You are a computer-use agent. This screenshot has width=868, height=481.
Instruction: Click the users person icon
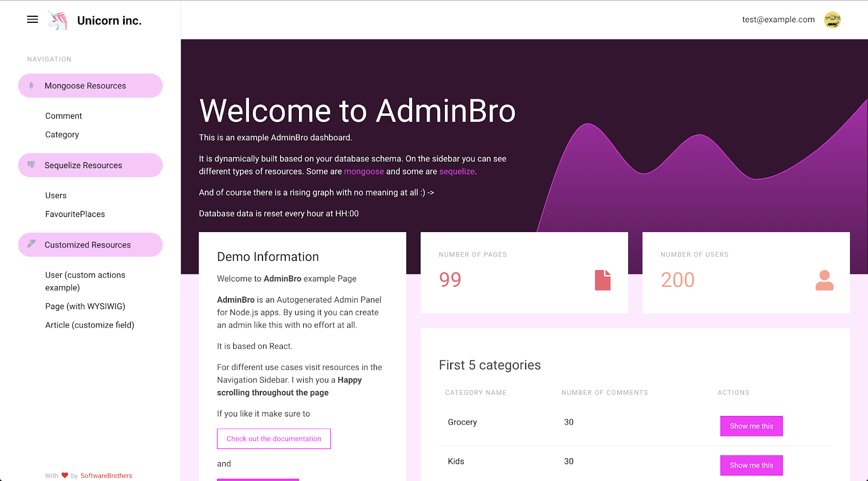[824, 280]
